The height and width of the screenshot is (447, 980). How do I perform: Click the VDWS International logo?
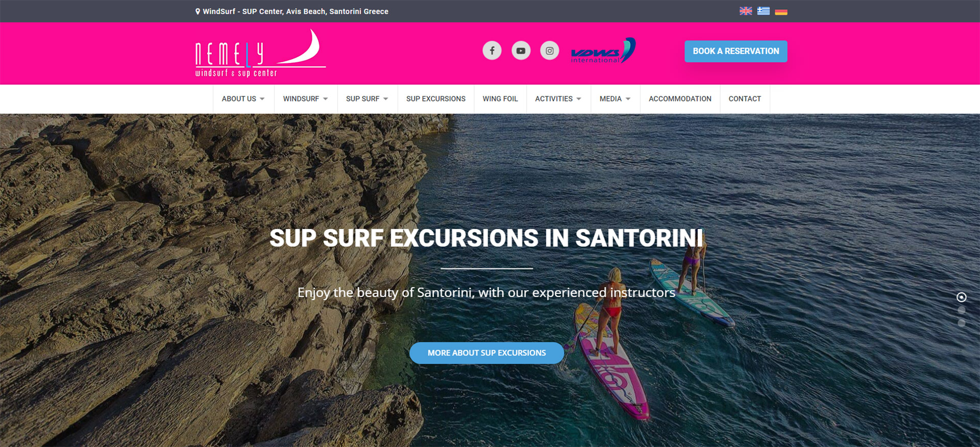click(603, 51)
